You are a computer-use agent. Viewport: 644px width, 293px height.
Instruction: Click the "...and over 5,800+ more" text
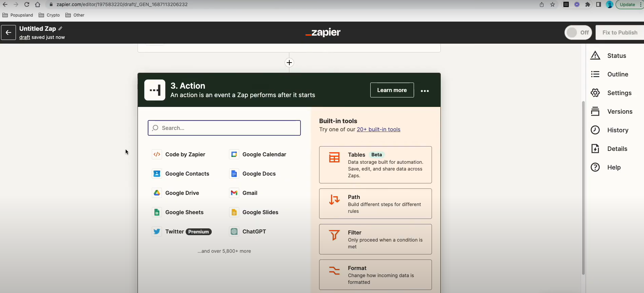224,251
